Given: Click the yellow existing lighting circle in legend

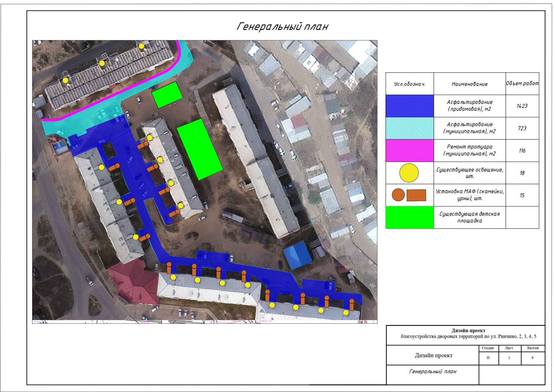Looking at the screenshot, I should [x=409, y=173].
